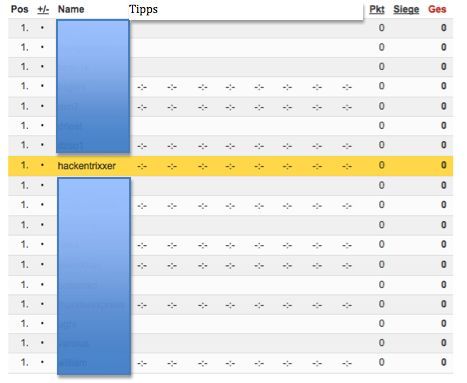Click hackentrixxer's first tip placeholder

click(142, 166)
